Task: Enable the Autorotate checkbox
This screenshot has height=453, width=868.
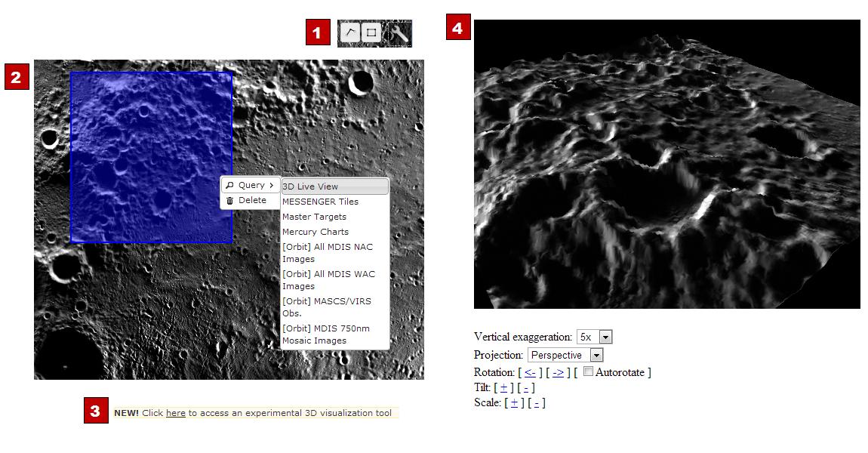Action: (589, 371)
